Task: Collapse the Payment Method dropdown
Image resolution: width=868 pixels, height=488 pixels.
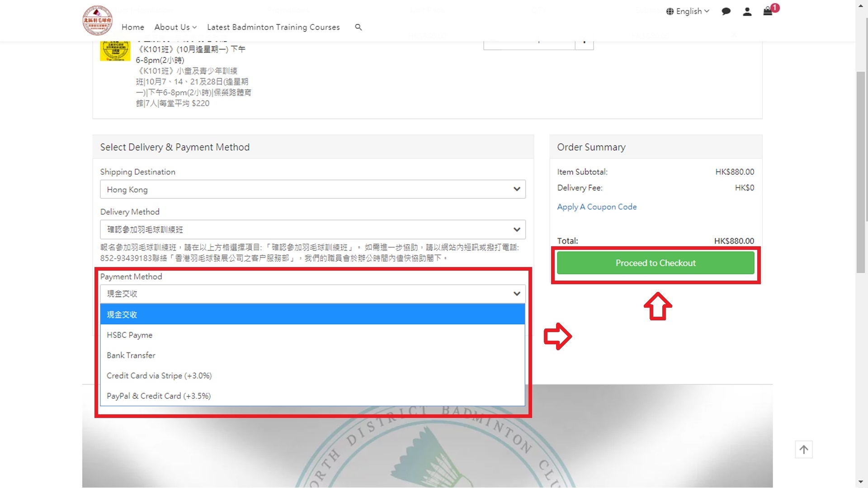Action: point(312,294)
